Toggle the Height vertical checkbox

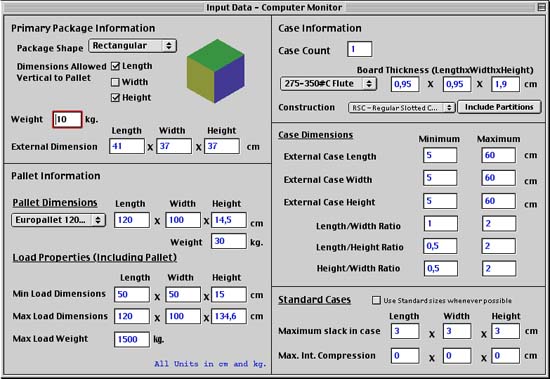tap(115, 98)
